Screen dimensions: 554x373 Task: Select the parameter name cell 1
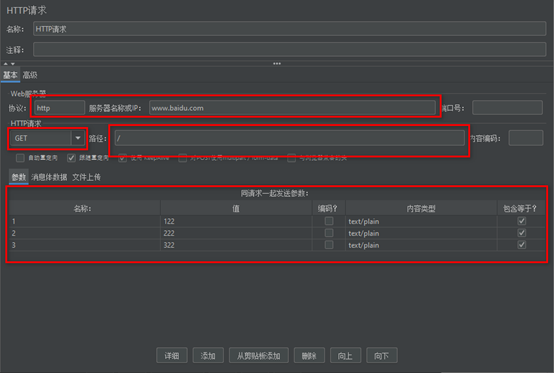pyautogui.click(x=85, y=221)
